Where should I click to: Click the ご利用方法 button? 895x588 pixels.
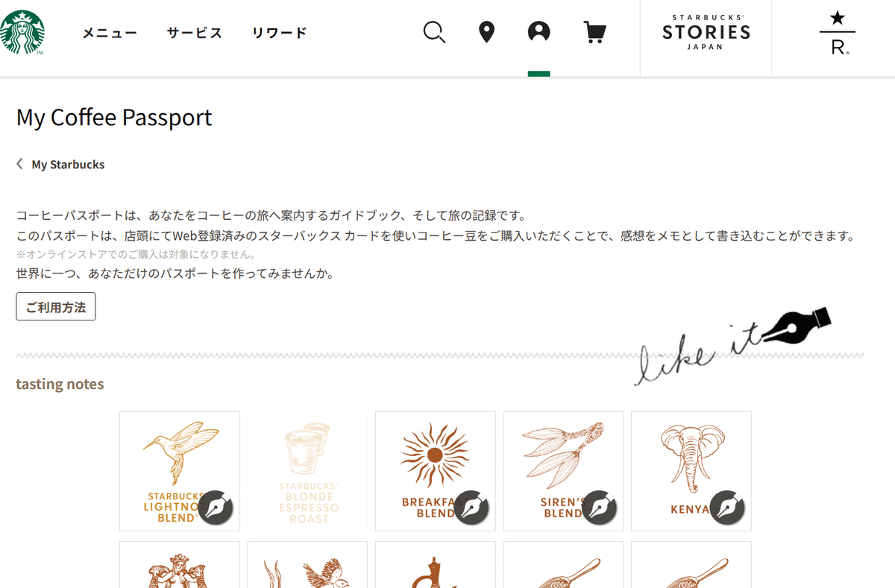56,306
